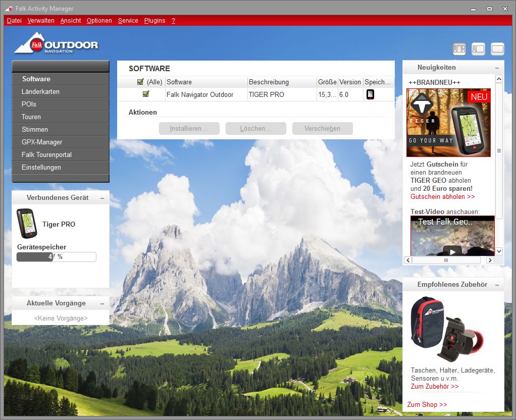Open the Verwalten menu
The height and width of the screenshot is (420, 516).
coord(41,20)
